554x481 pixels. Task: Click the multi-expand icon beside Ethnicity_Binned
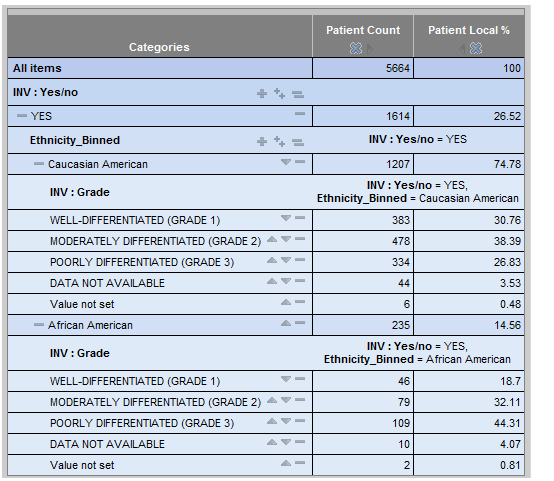(x=279, y=142)
